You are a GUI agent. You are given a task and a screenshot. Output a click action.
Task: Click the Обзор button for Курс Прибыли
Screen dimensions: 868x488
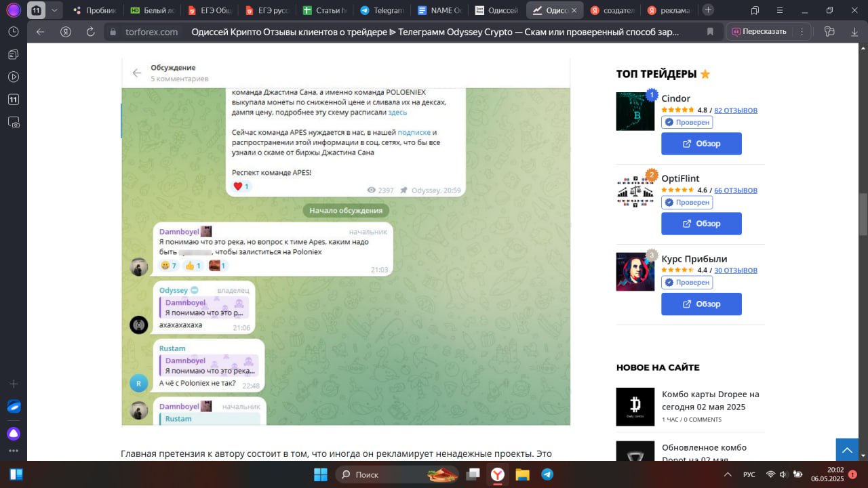(x=701, y=304)
